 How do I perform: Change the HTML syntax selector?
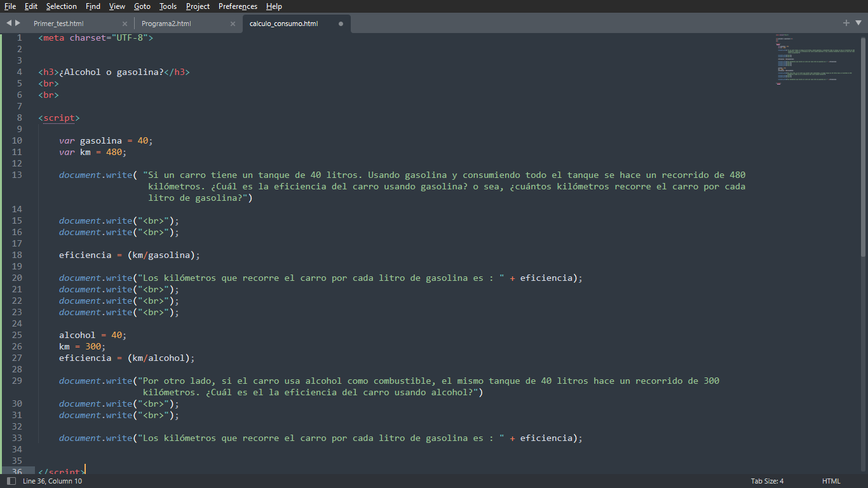point(831,481)
